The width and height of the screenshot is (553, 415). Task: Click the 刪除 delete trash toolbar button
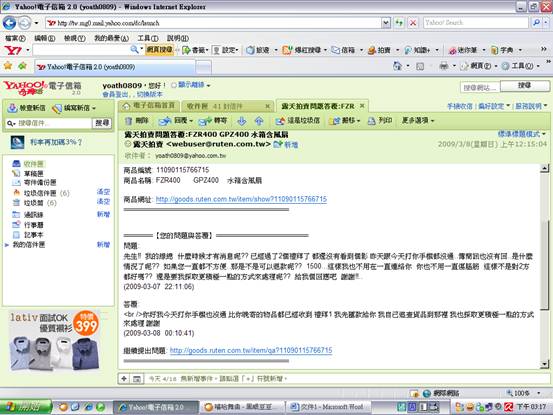tap(137, 121)
